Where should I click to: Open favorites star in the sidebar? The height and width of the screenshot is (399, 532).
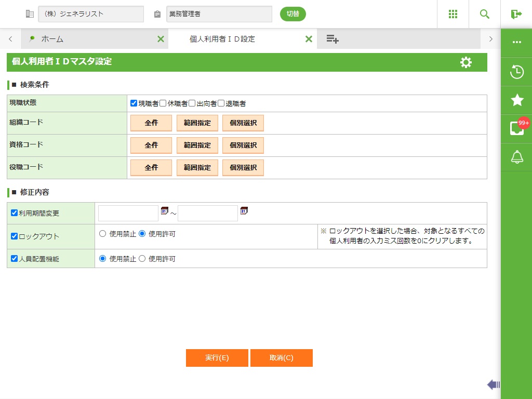point(516,100)
